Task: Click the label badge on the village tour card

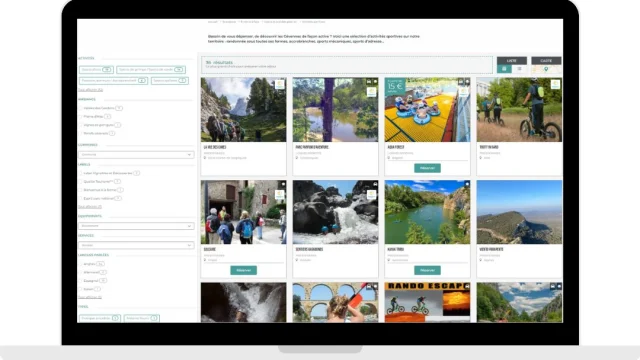Action: pos(280,195)
